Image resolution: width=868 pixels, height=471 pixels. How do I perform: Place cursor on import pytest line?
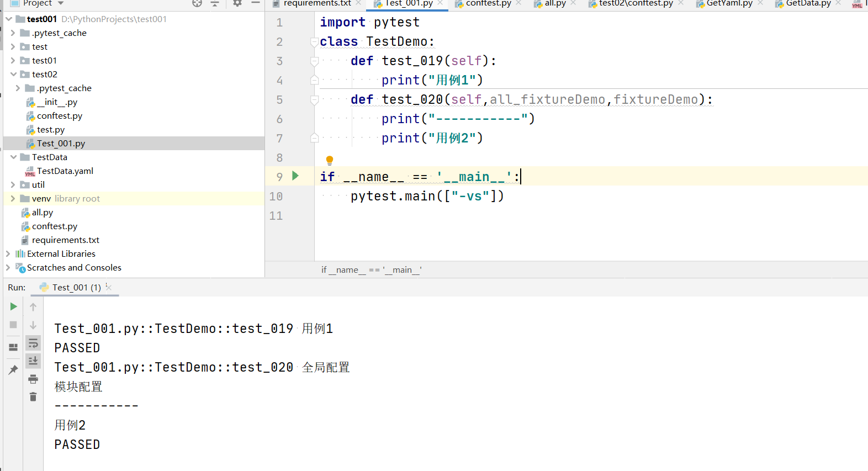369,22
